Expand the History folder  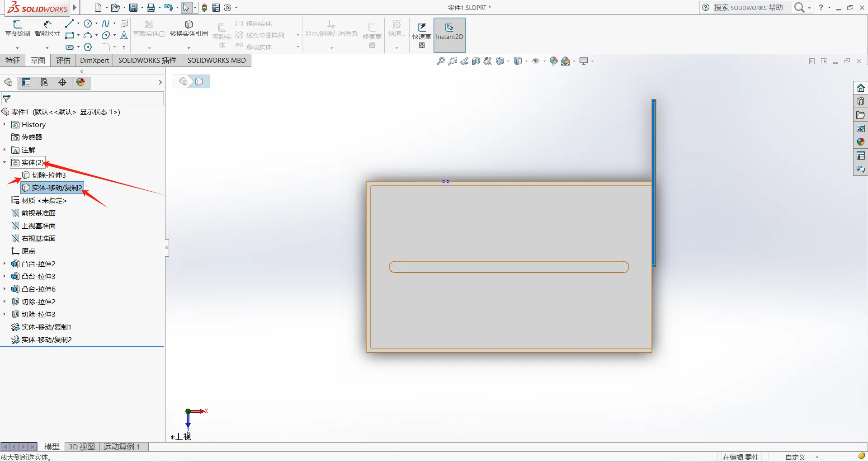5,124
